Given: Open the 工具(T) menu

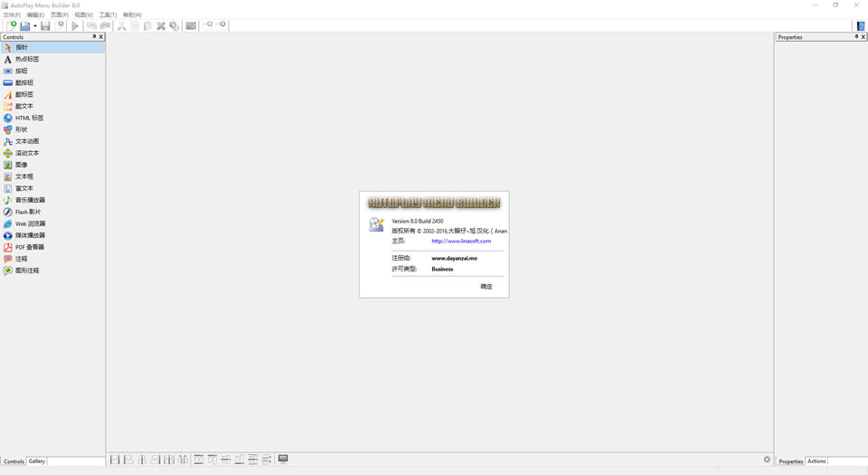Looking at the screenshot, I should tap(108, 15).
